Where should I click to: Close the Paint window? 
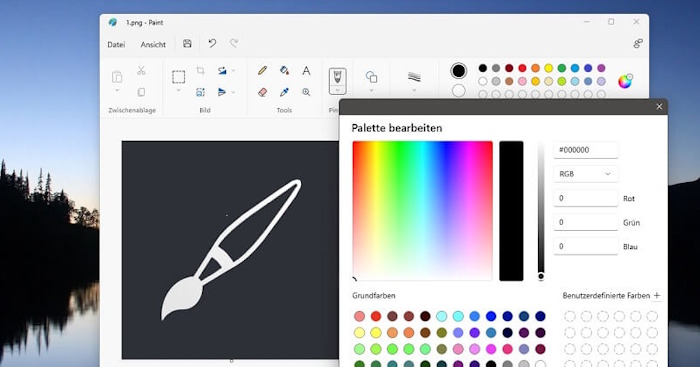click(x=636, y=21)
